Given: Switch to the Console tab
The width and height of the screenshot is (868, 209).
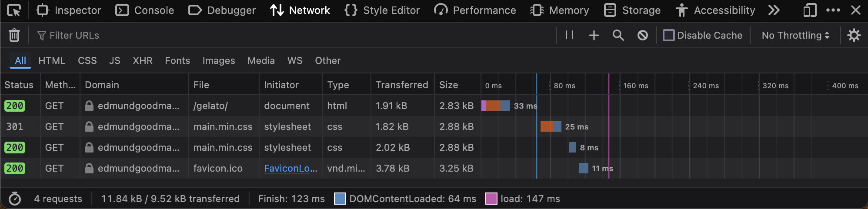Looking at the screenshot, I should 145,10.
